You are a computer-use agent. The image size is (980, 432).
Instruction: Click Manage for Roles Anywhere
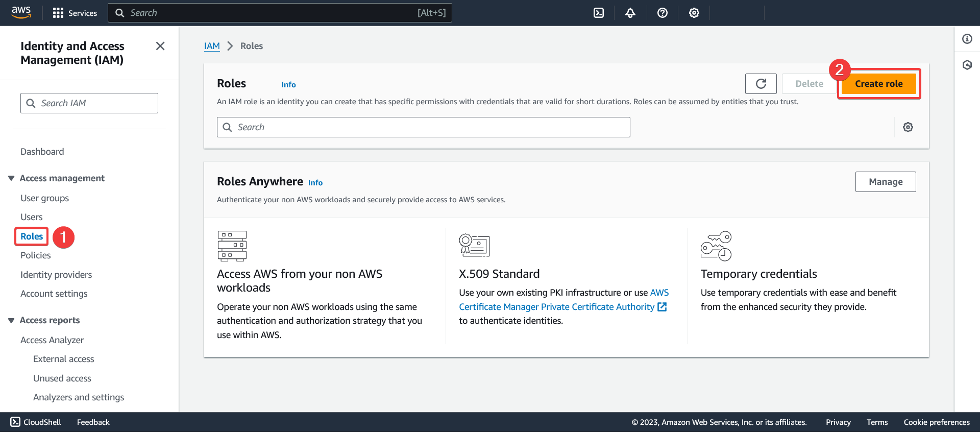tap(886, 182)
